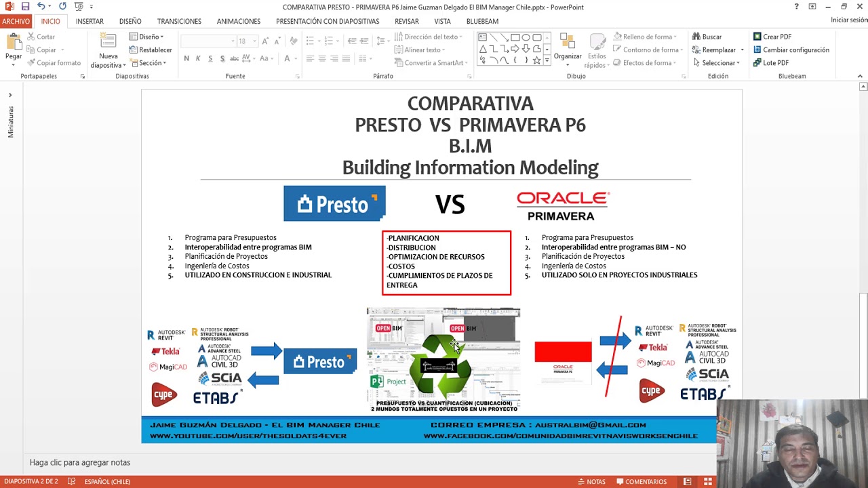Toggle strikethrough (abc) formatting
868x488 pixels.
click(x=234, y=58)
